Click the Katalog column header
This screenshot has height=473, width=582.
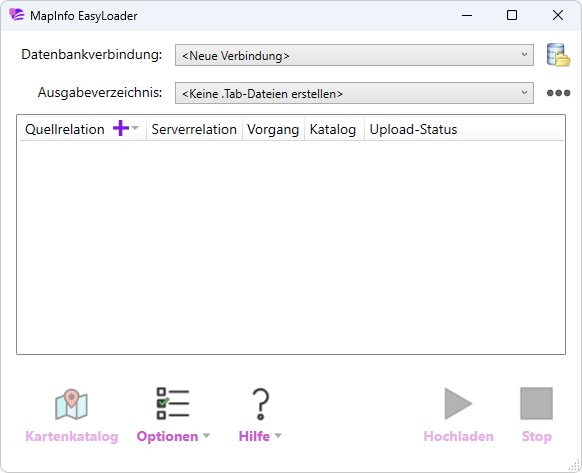pos(334,129)
